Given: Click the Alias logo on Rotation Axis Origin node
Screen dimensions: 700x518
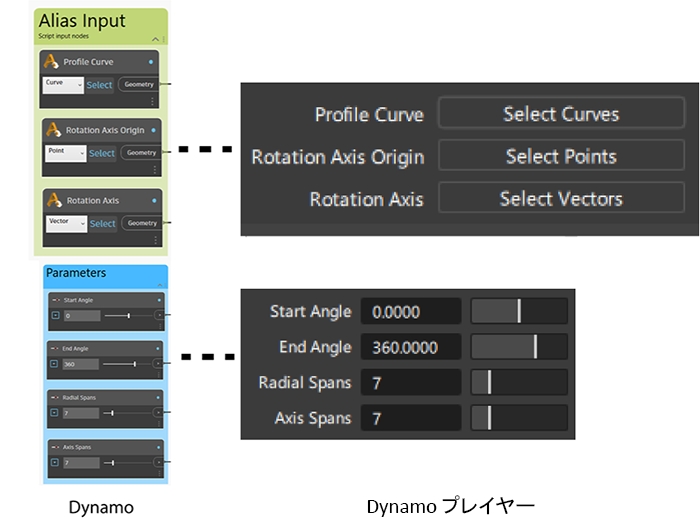Looking at the screenshot, I should click(x=54, y=130).
